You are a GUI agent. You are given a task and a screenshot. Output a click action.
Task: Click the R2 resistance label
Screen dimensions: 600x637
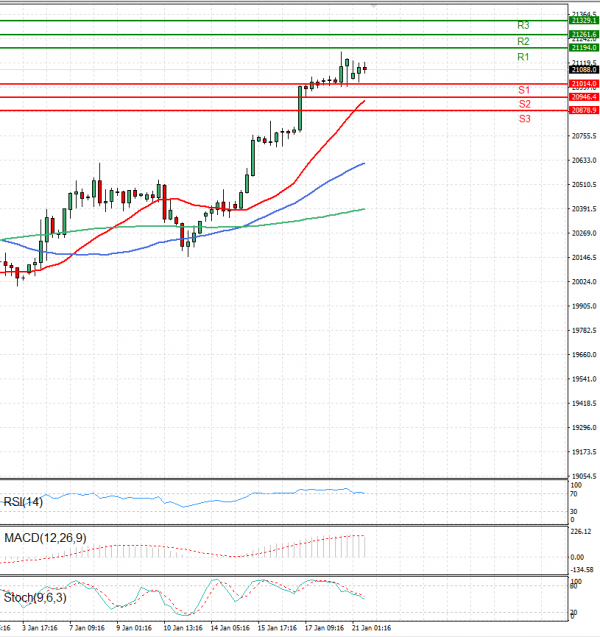(x=523, y=41)
